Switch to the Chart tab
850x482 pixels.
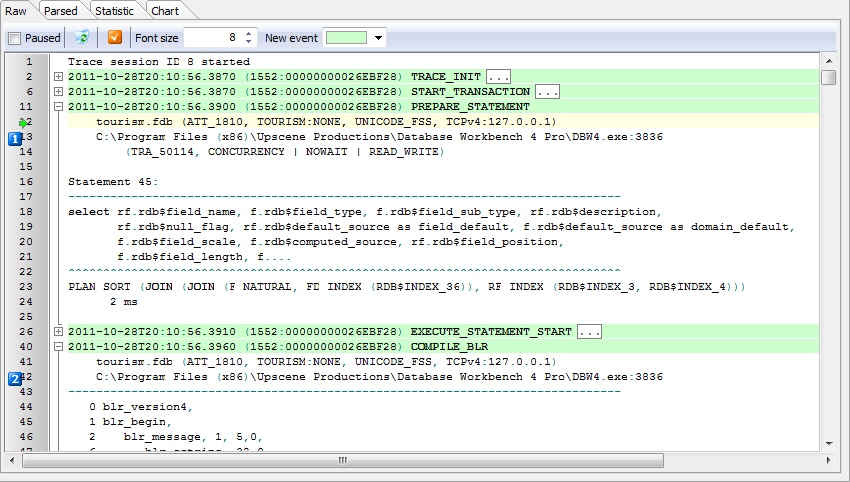point(164,10)
